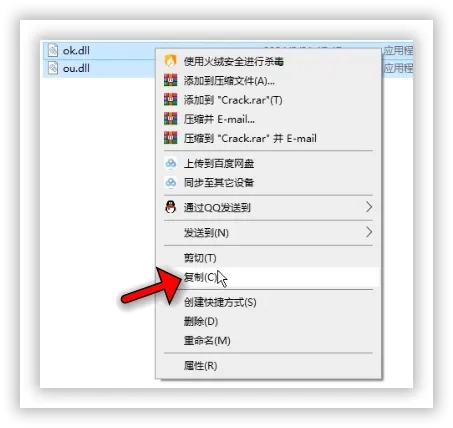This screenshot has width=453, height=428.
Task: Click WinRAR icon beside 添加到压缩文件(A)
Action: pos(170,80)
